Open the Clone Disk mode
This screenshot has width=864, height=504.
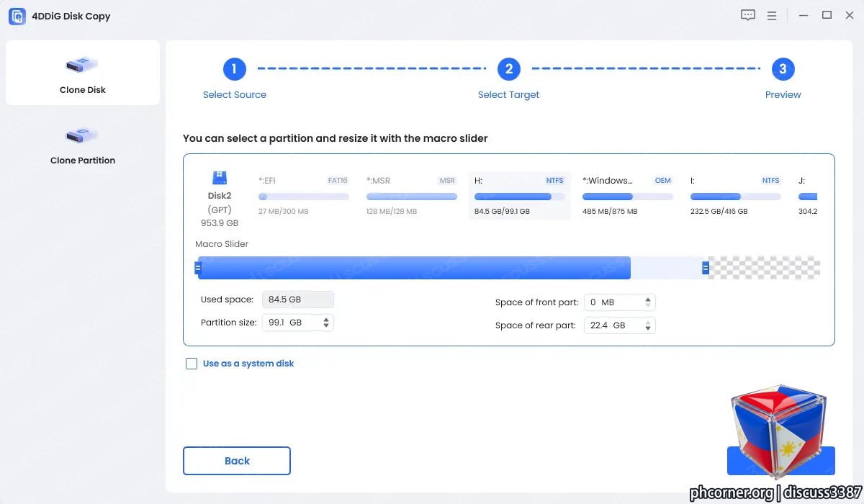pyautogui.click(x=83, y=73)
